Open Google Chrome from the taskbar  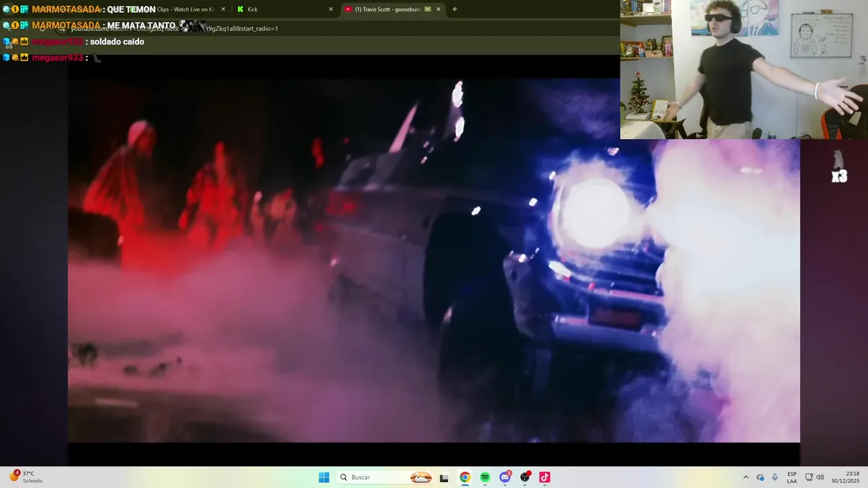click(x=465, y=477)
